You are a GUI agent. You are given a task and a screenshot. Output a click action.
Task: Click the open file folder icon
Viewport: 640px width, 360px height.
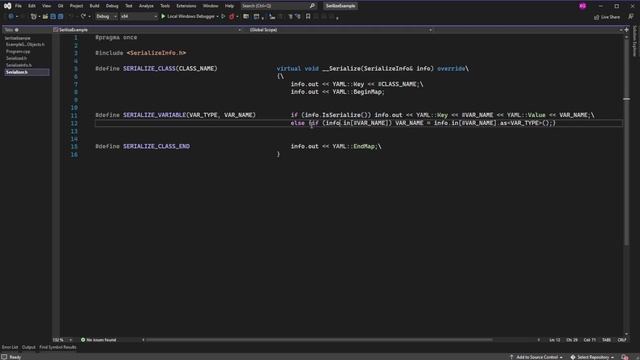coord(45,17)
